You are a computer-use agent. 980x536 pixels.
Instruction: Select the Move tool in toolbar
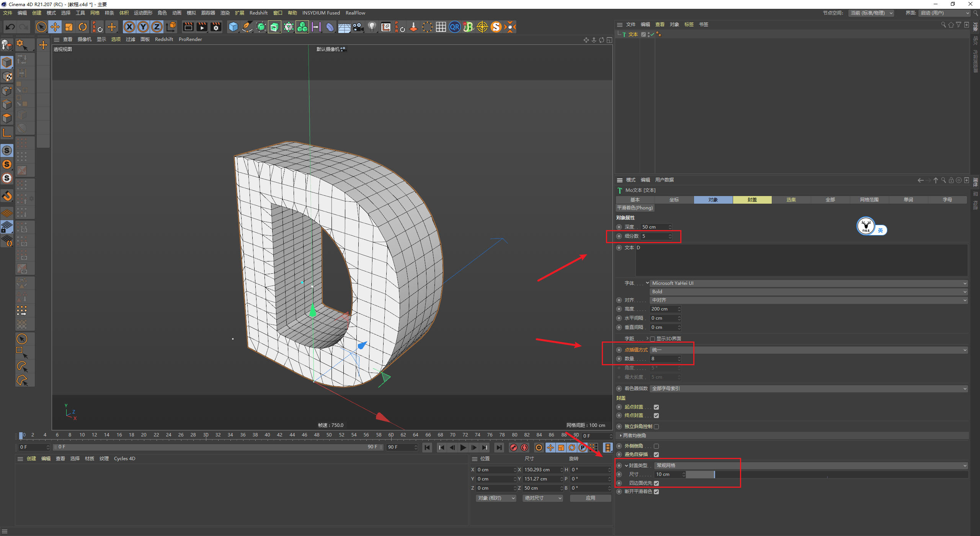coord(55,27)
